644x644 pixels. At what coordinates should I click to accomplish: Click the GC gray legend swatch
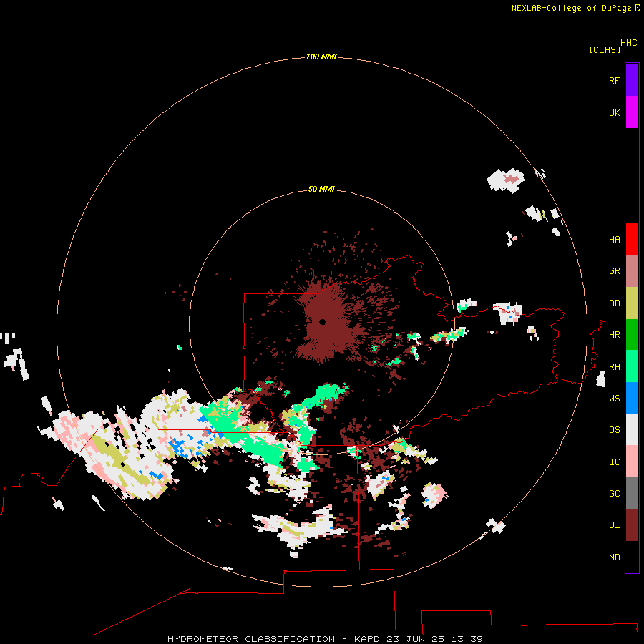coord(632,493)
